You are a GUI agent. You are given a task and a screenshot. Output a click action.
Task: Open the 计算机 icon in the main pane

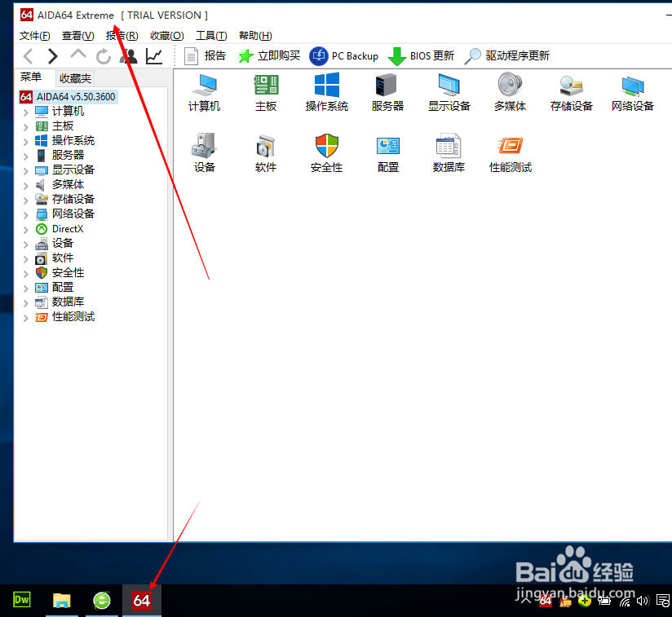pos(205,92)
